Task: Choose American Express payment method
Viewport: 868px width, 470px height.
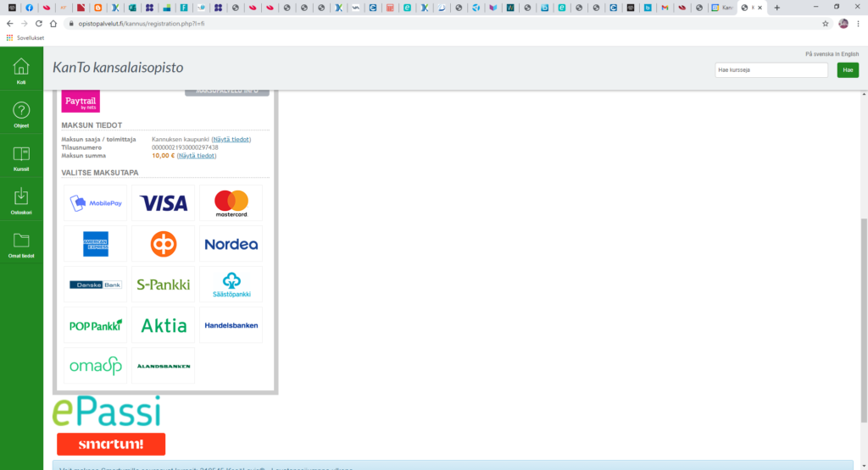Action: (x=95, y=244)
